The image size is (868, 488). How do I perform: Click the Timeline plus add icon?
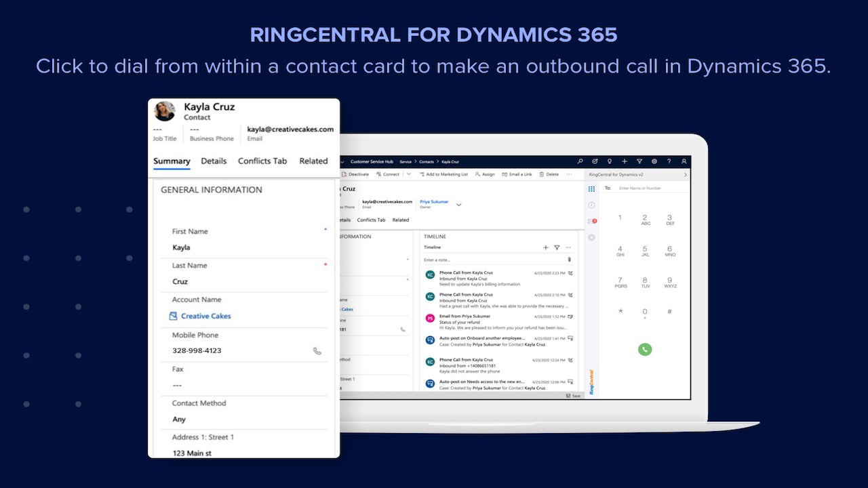(545, 247)
